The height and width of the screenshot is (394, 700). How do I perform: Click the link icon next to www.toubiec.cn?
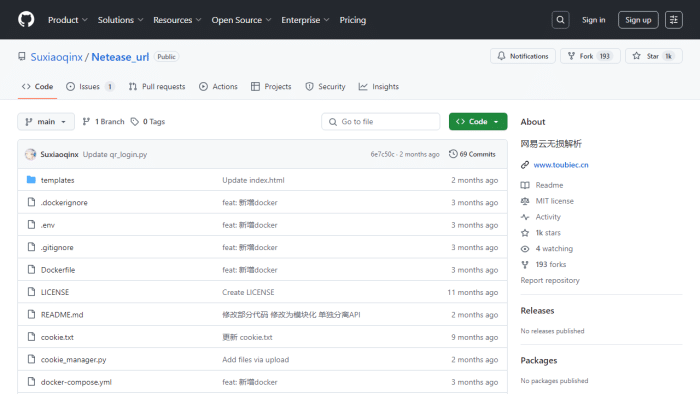click(525, 165)
